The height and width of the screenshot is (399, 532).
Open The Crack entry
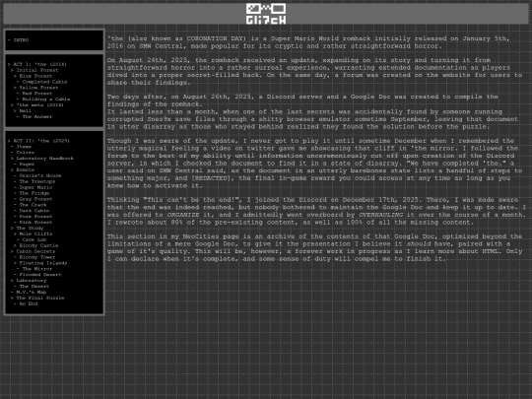tap(33, 205)
